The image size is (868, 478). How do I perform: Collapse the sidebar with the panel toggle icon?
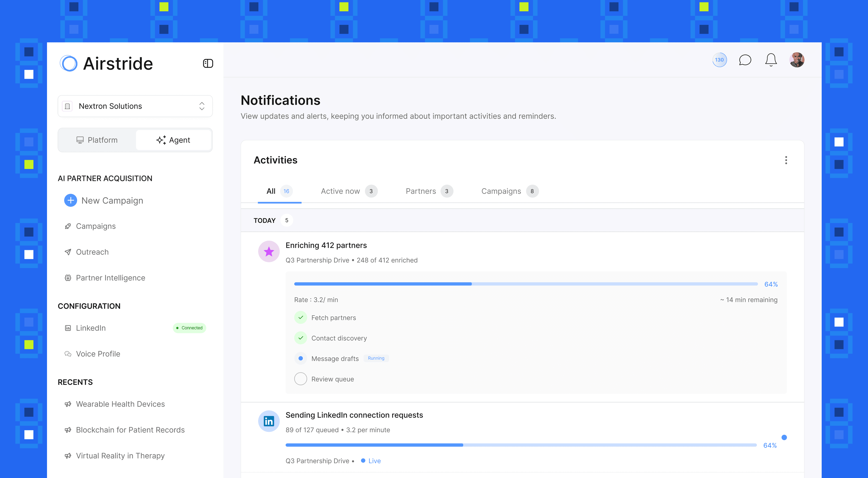pos(208,63)
